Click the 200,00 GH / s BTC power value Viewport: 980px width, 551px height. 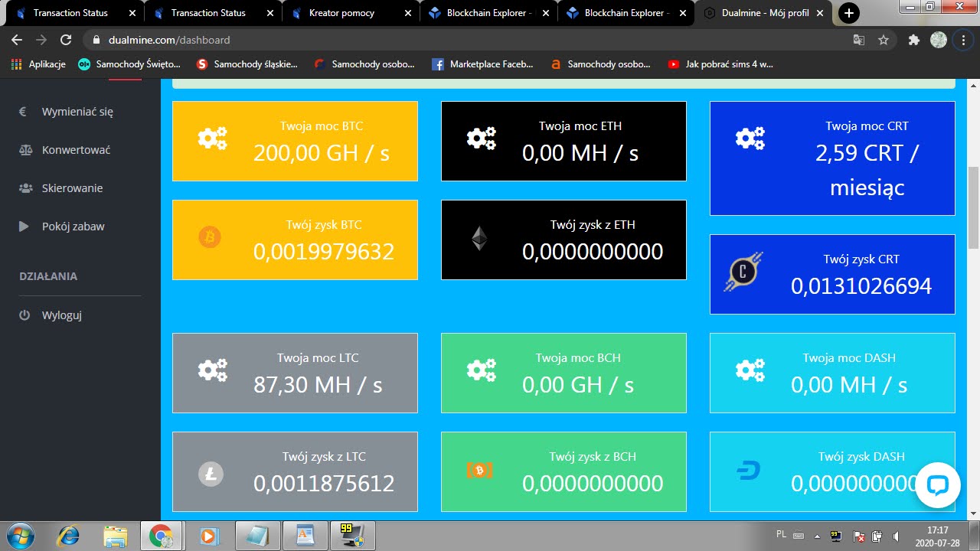[x=322, y=152]
